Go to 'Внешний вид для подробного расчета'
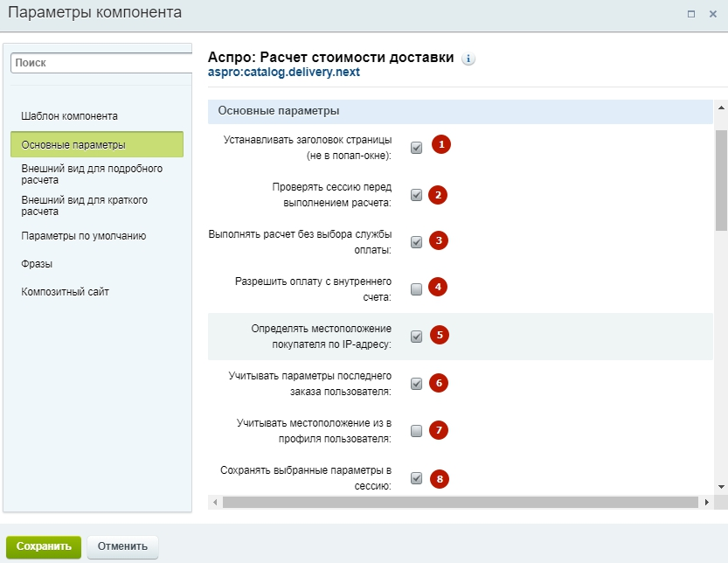Screen dimensions: 728x563 tap(92, 174)
